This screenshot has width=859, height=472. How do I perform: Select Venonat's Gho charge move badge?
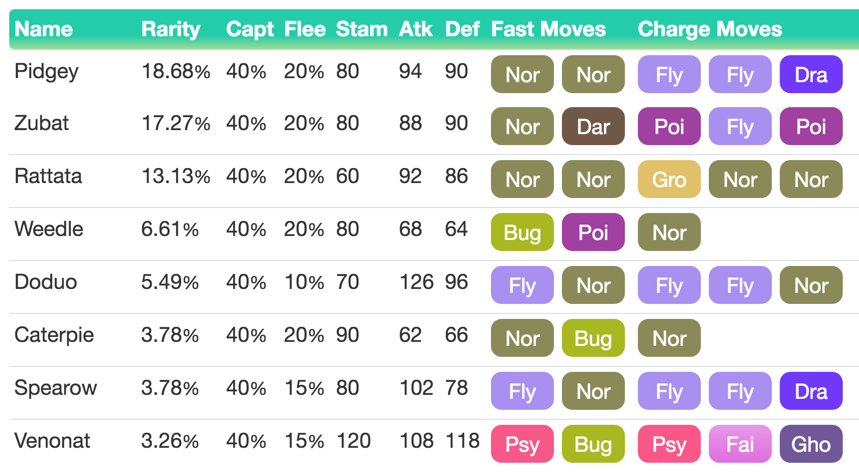coord(811,444)
